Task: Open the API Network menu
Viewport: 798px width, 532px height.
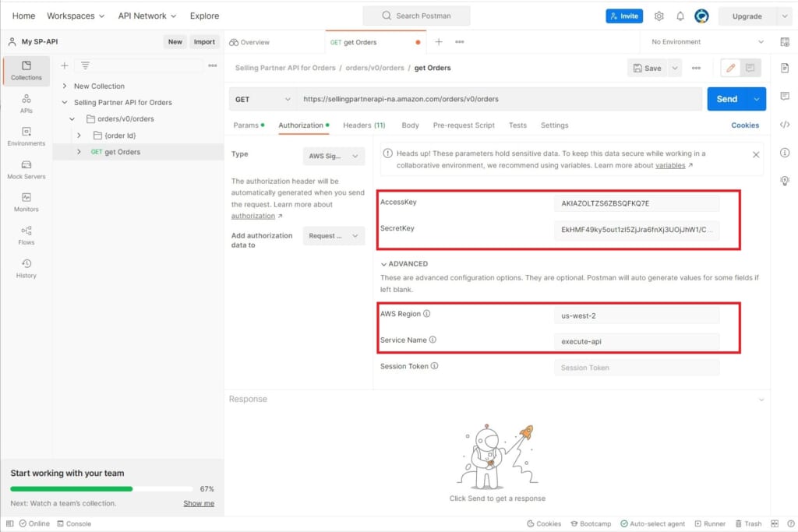Action: [x=147, y=16]
